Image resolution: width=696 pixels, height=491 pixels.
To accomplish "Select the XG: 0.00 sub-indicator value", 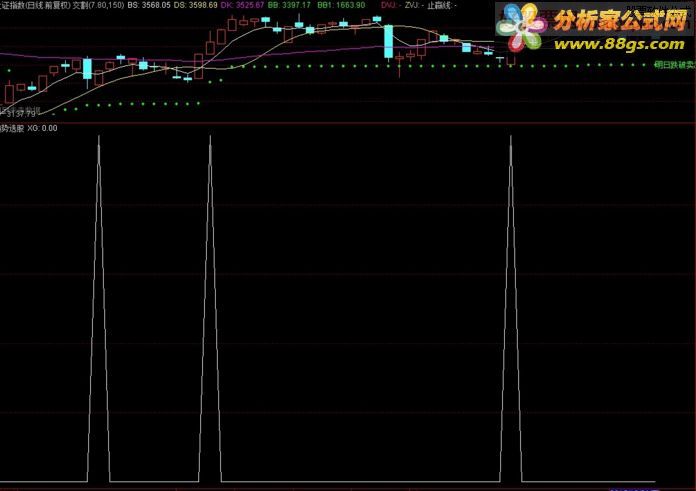I will [x=43, y=128].
